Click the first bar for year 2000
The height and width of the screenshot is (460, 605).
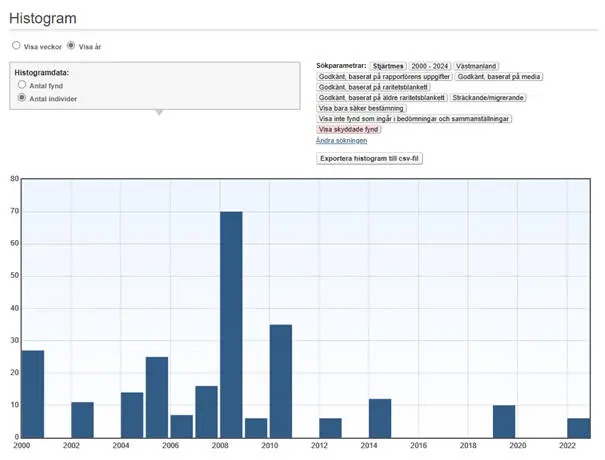33,394
